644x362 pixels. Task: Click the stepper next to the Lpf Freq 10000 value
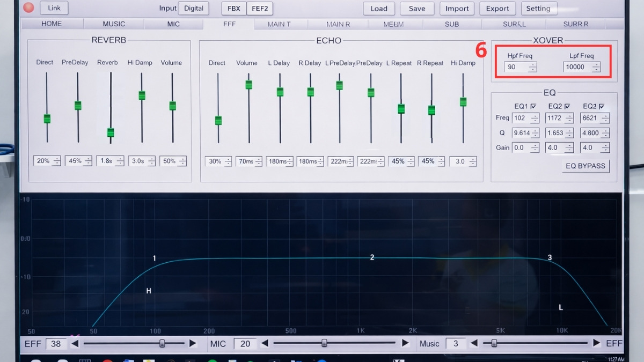tap(596, 67)
